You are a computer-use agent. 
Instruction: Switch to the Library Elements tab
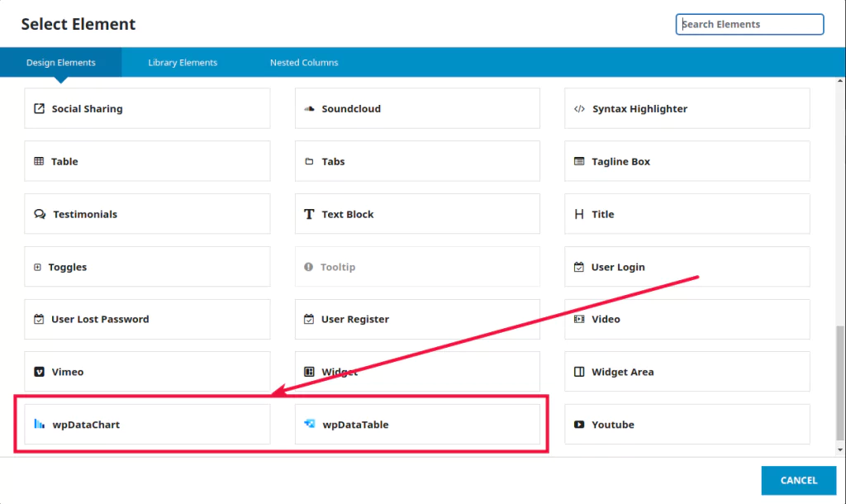(x=183, y=62)
